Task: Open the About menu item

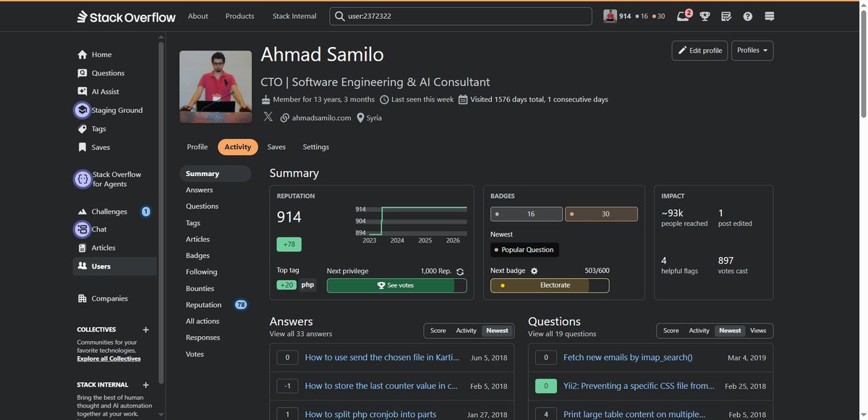Action: point(198,16)
